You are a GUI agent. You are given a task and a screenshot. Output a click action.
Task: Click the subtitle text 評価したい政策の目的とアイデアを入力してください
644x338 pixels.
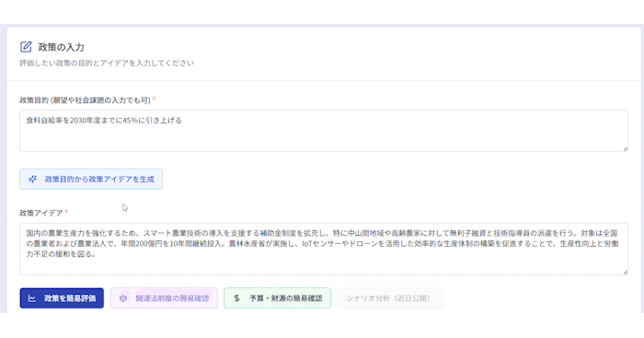[x=107, y=63]
